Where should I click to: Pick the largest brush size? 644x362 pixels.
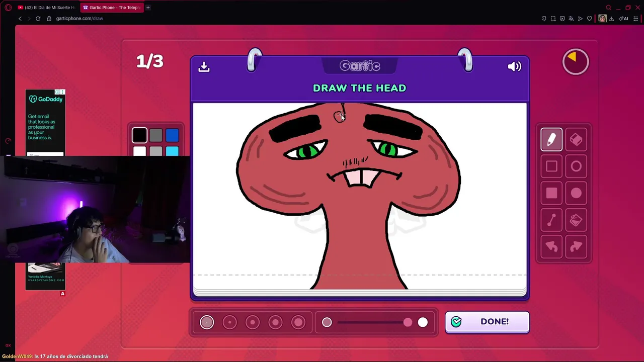coord(298,322)
